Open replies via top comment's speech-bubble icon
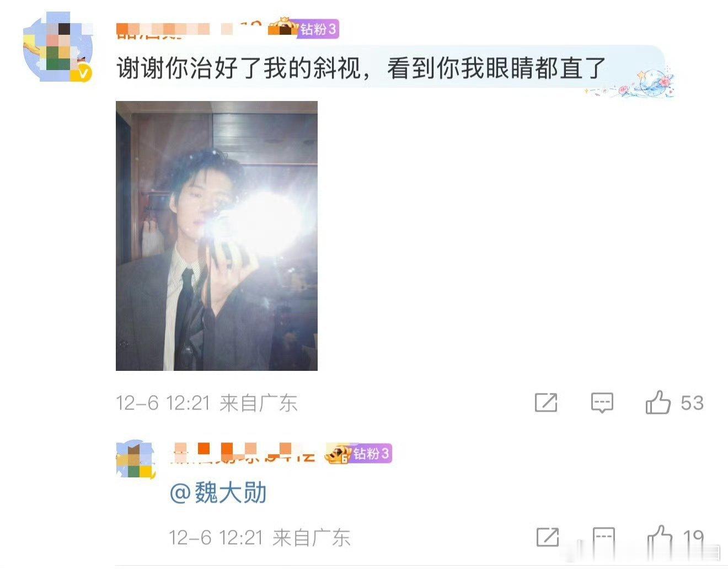Image resolution: width=728 pixels, height=569 pixels. point(602,403)
